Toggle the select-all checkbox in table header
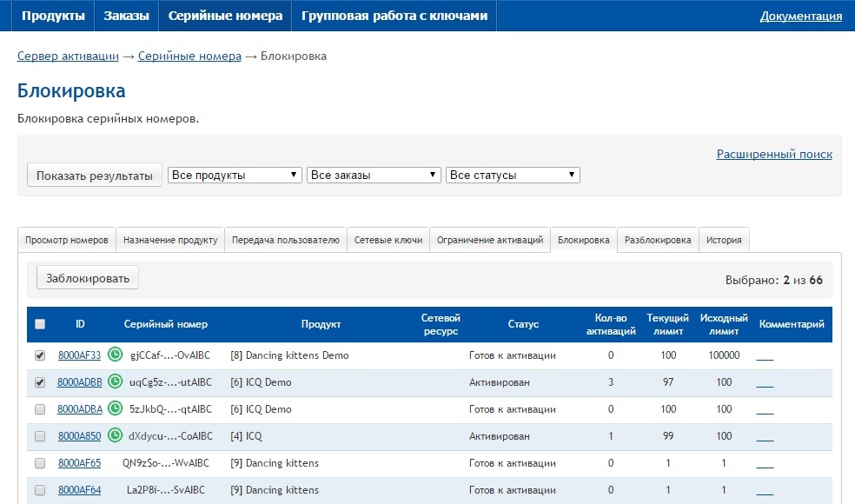Image resolution: width=855 pixels, height=504 pixels. tap(39, 324)
